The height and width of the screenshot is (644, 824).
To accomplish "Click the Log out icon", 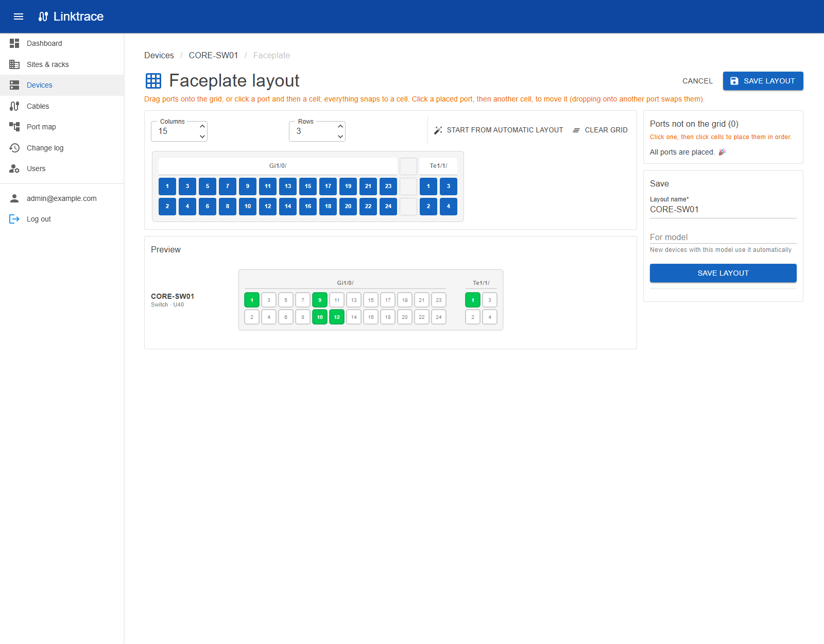I will coord(14,219).
